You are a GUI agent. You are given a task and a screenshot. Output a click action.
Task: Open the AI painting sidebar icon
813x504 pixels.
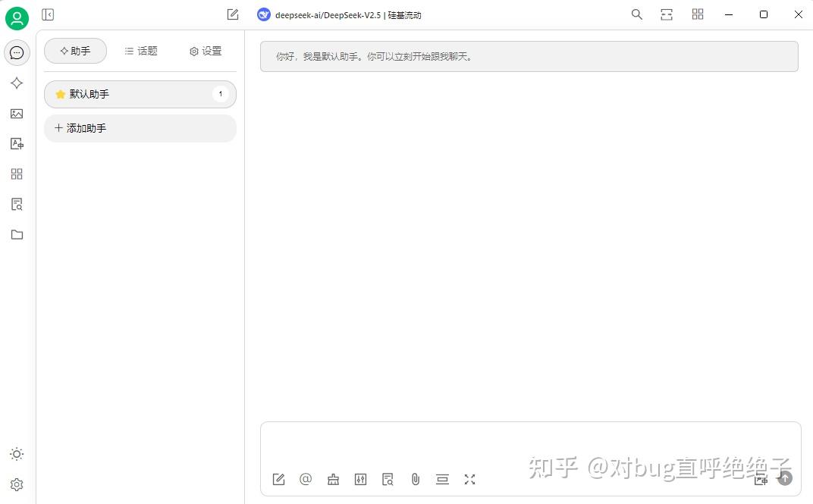(17, 113)
